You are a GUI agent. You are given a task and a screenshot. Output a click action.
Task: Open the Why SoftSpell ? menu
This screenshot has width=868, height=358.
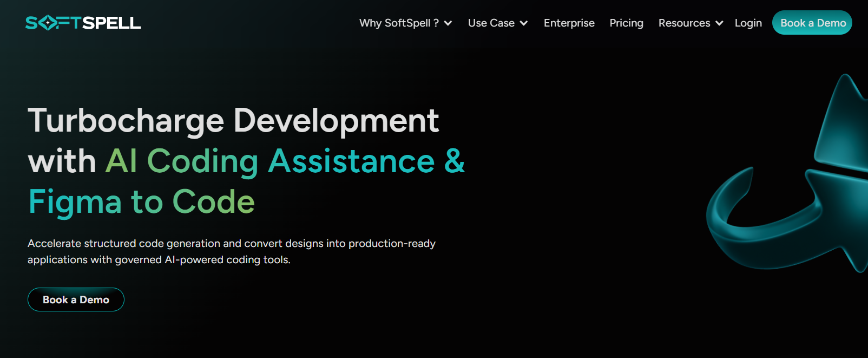[x=399, y=23]
